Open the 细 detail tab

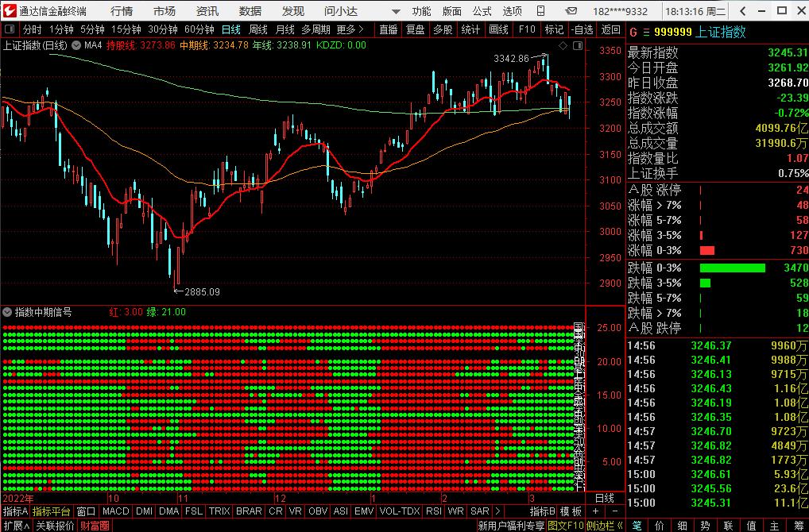pyautogui.click(x=682, y=526)
